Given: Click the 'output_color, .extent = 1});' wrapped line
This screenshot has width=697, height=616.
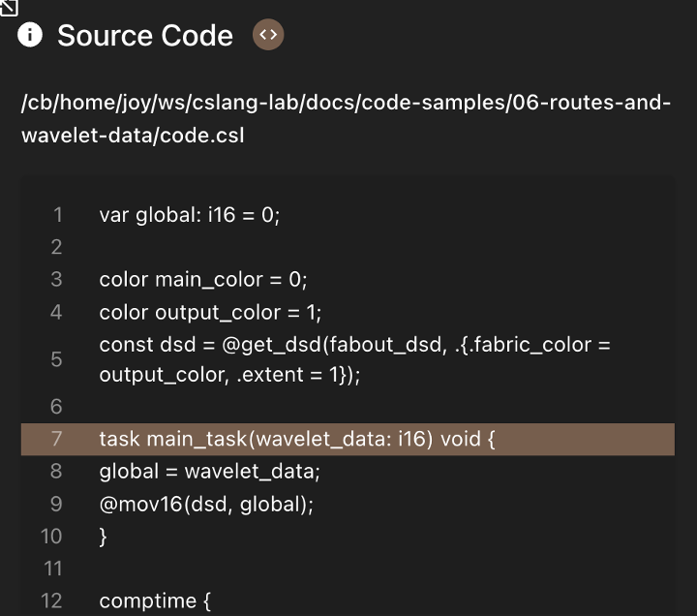Looking at the screenshot, I should coord(229,375).
